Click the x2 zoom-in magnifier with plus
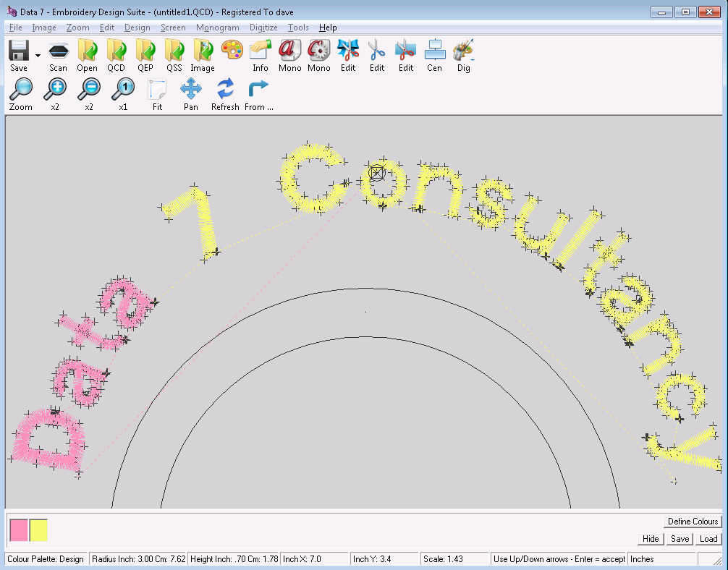Viewport: 728px width, 570px height. pos(55,89)
